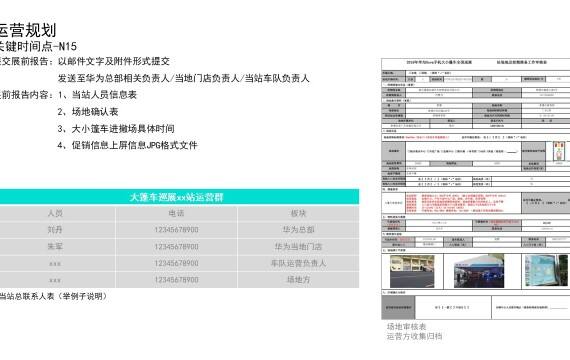570x360 pixels.
Task: Select the 大小篷车进撤场具体时间 line
Action: click(x=116, y=129)
